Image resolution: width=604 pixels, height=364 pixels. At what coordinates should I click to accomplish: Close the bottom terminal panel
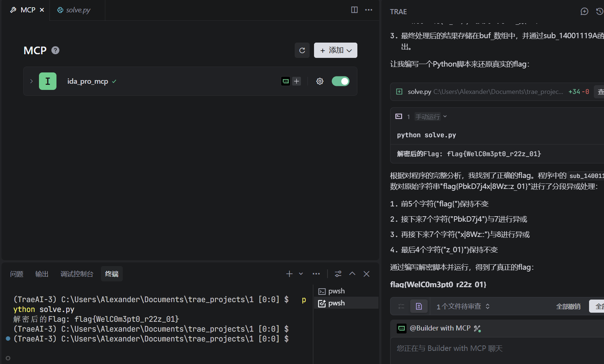(x=366, y=274)
